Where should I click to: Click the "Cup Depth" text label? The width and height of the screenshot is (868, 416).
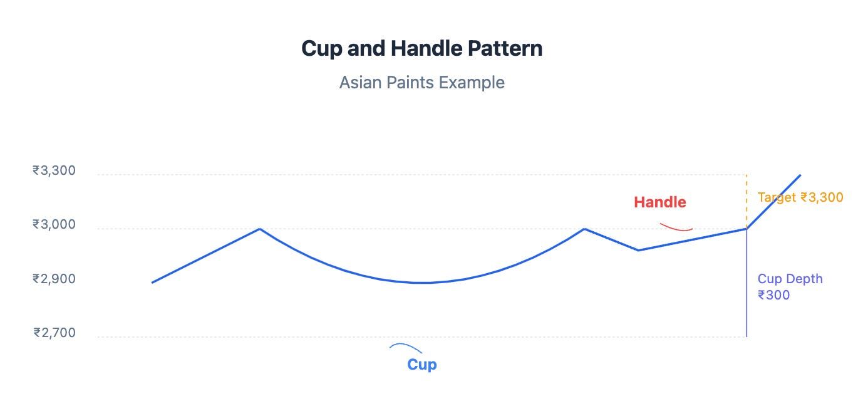[790, 279]
